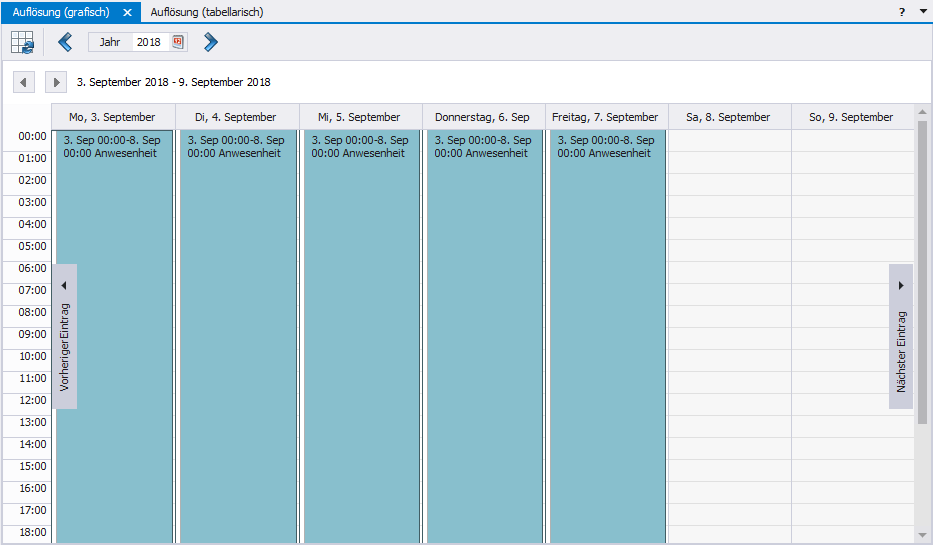Image resolution: width=933 pixels, height=545 pixels.
Task: Select the Auflösung (grafisch) tab
Action: click(61, 12)
